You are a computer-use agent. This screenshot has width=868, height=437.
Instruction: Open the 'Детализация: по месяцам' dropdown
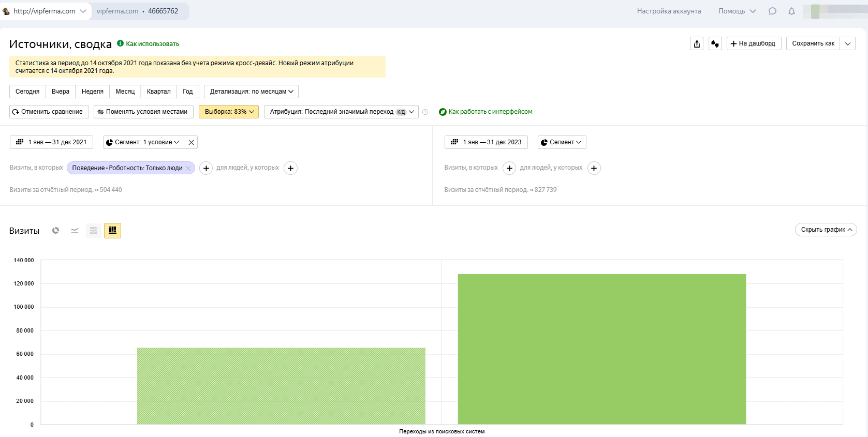coord(251,92)
